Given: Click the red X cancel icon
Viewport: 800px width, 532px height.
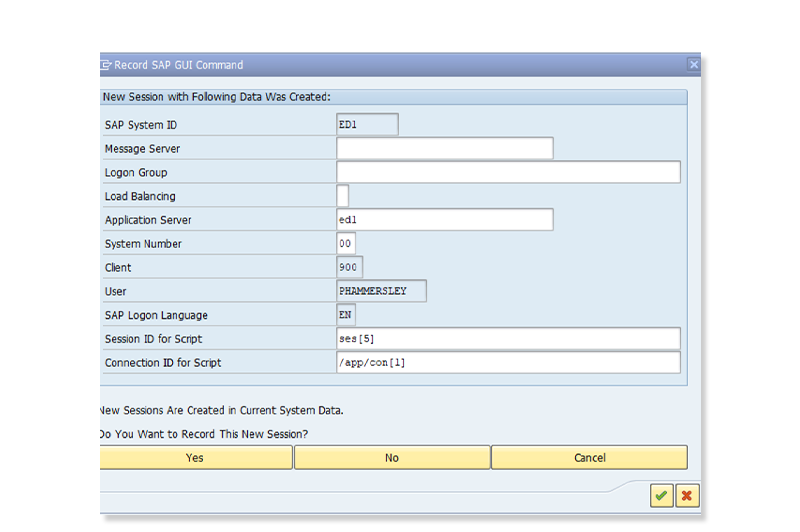Looking at the screenshot, I should [687, 495].
